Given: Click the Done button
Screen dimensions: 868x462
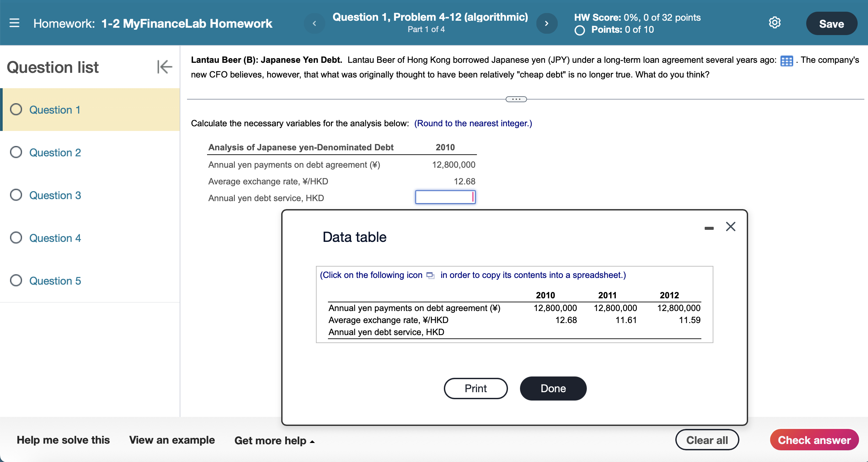Looking at the screenshot, I should click(553, 389).
